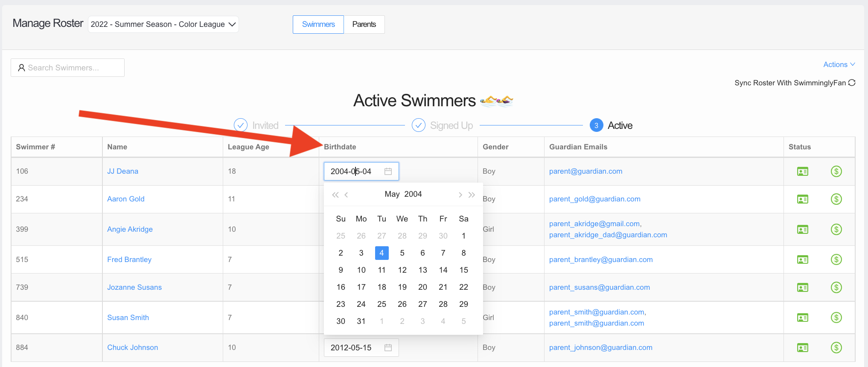Click payment dollar icon for Aaron Gold
Image resolution: width=868 pixels, height=367 pixels.
coord(836,199)
